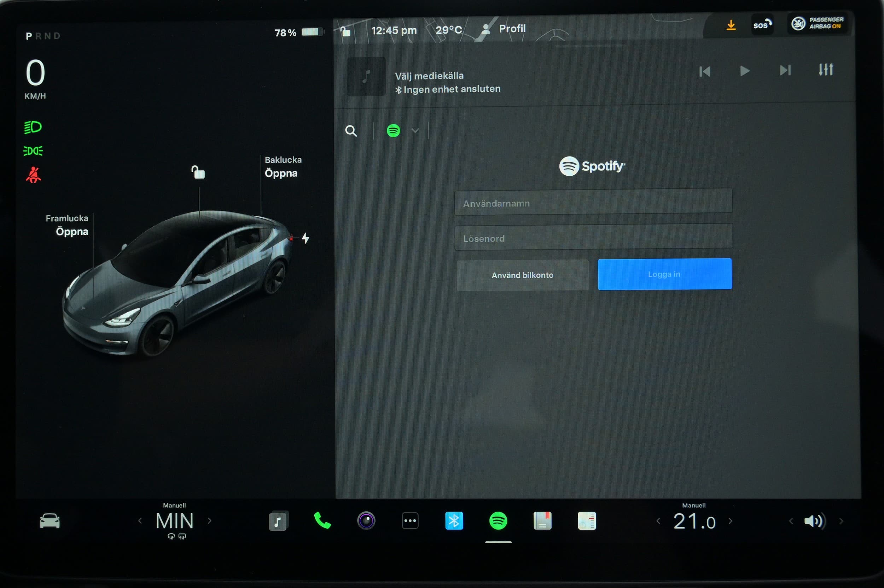Viewport: 884px width, 588px height.
Task: Tap the 0 KM/H speed readout
Action: (x=35, y=79)
